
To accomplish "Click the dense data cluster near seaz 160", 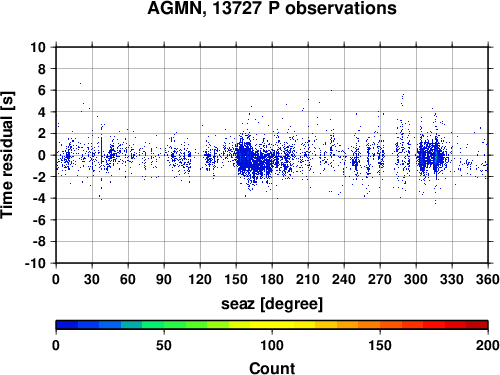I will click(248, 158).
